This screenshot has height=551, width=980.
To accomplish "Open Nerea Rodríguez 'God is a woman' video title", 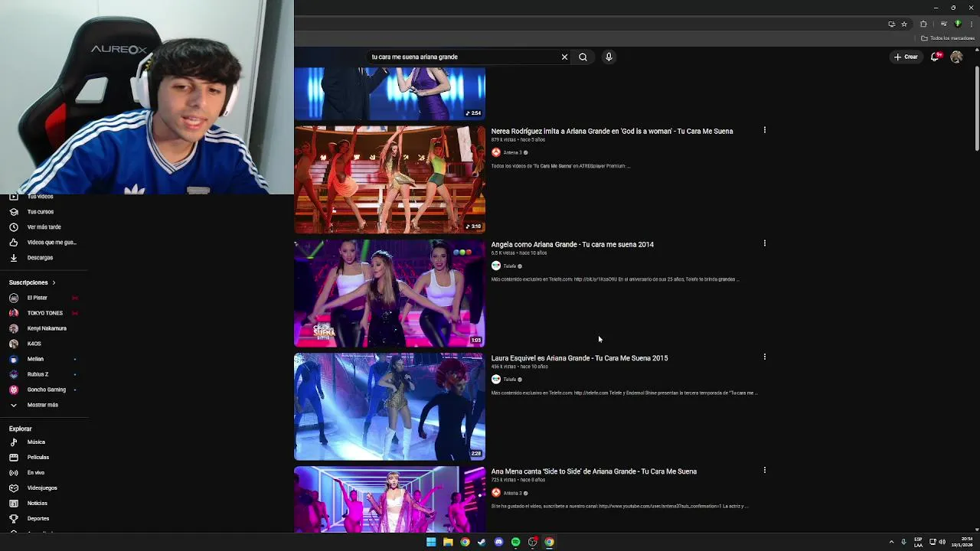I will (x=612, y=131).
